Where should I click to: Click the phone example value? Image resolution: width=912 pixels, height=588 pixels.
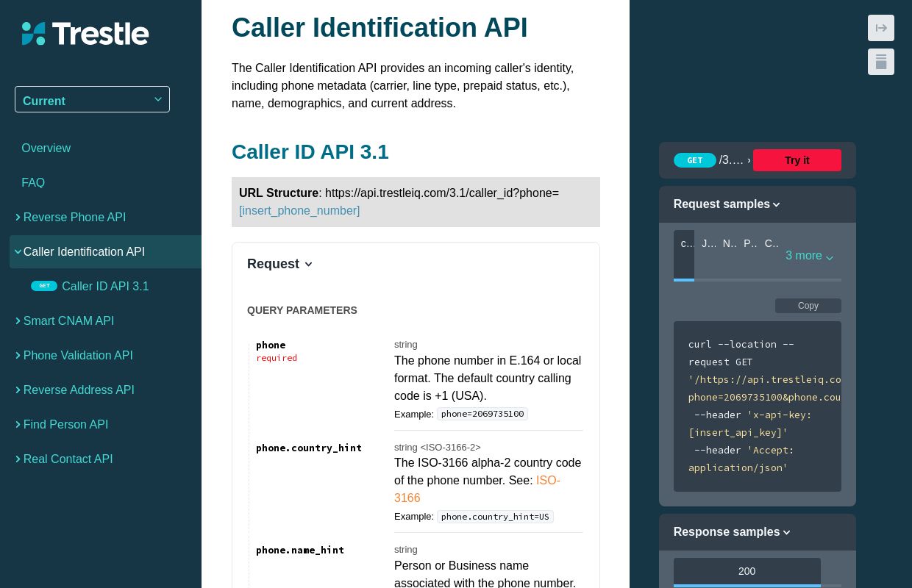482,414
